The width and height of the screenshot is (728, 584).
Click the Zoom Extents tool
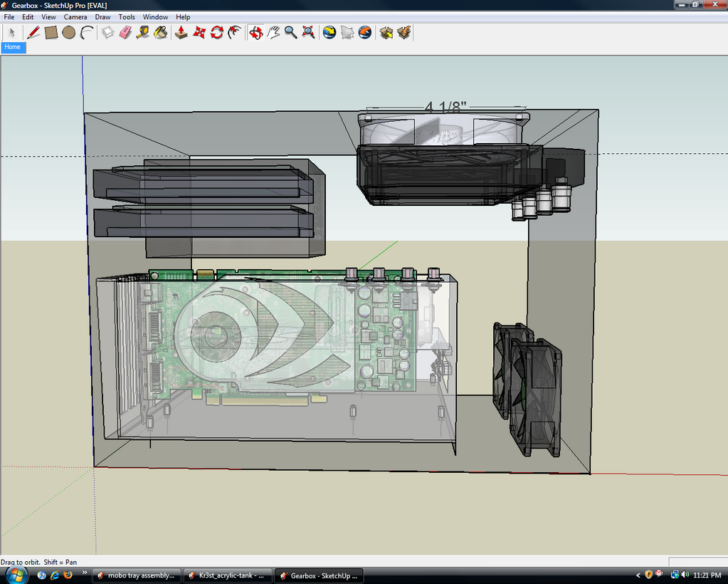[308, 33]
